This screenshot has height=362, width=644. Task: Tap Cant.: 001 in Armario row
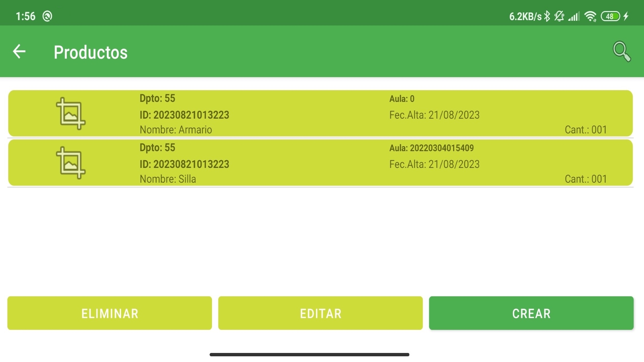coord(586,130)
